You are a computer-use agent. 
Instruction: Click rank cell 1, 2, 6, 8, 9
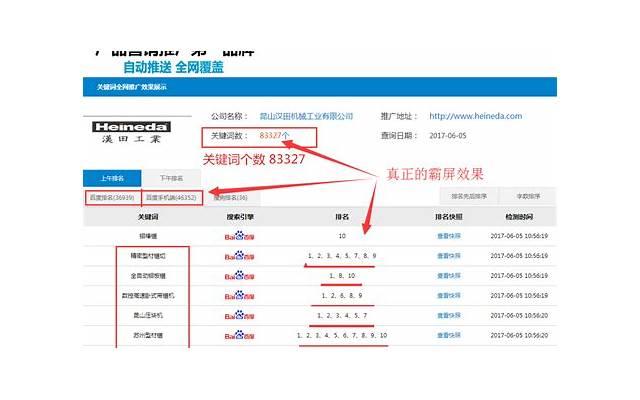(x=342, y=296)
